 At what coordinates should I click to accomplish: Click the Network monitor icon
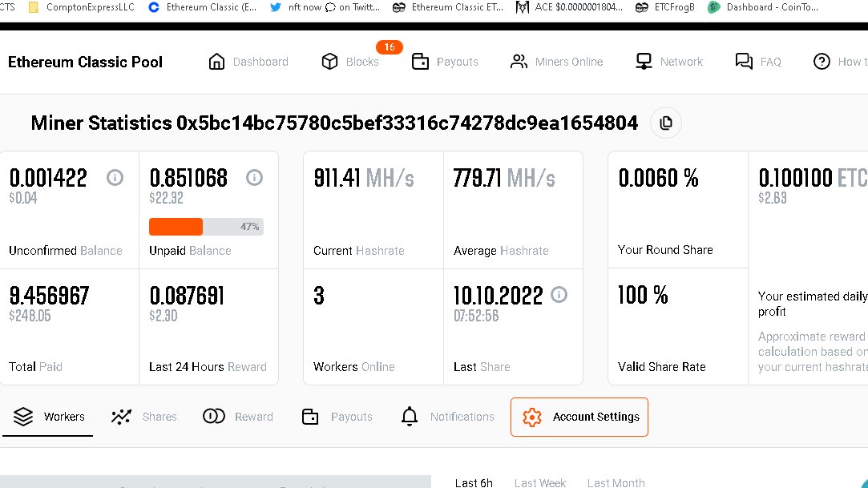coord(644,62)
